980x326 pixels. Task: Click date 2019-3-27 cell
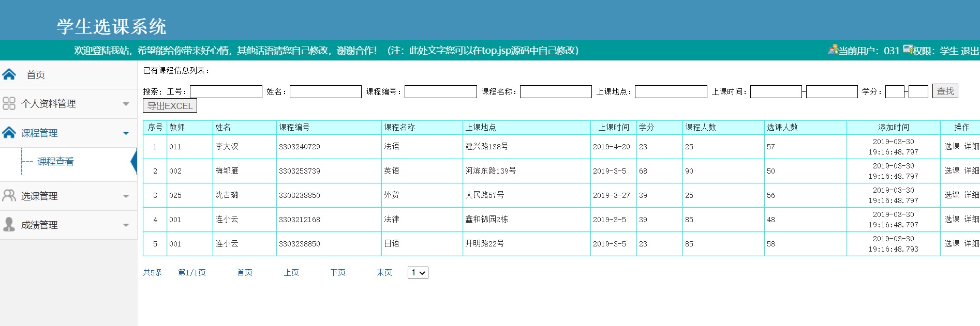(612, 195)
